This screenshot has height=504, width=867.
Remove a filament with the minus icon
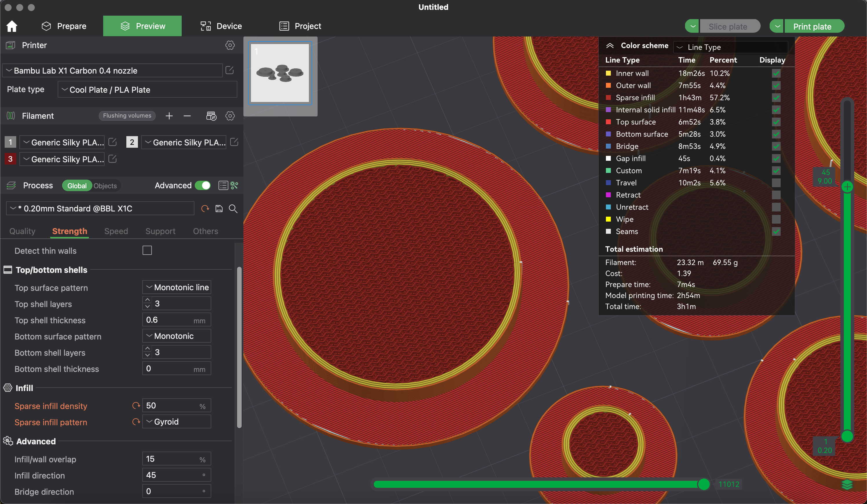(187, 116)
